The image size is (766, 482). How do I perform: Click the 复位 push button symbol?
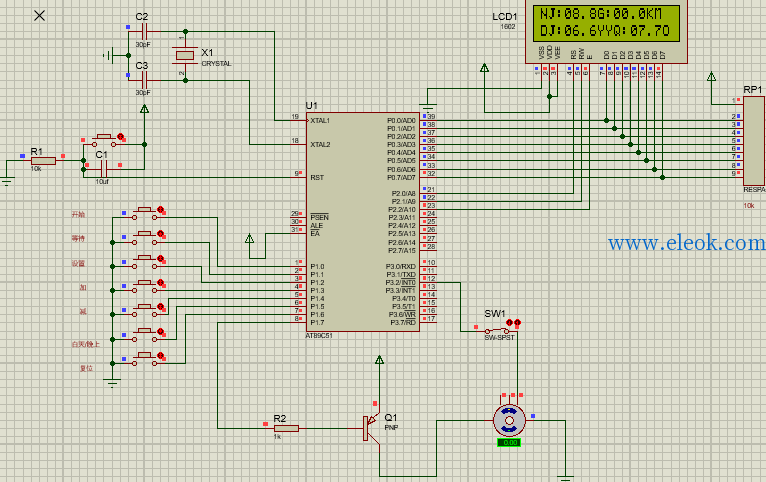pos(145,359)
